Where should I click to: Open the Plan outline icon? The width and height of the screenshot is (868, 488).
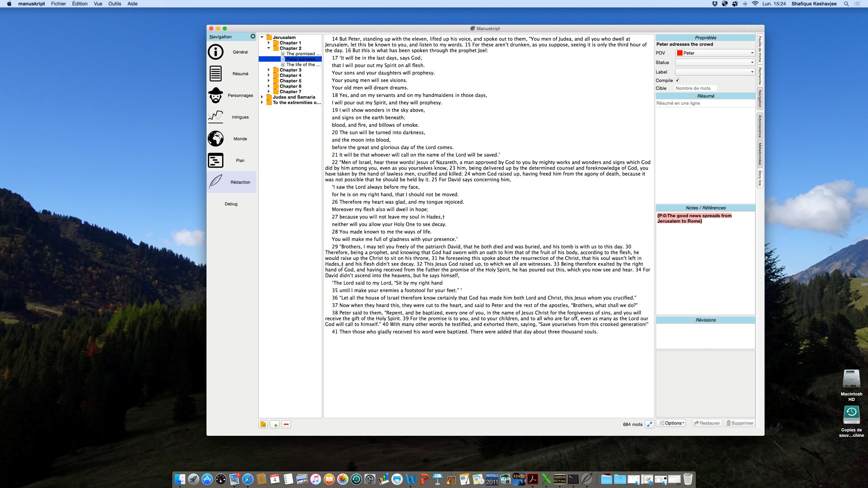pos(216,160)
